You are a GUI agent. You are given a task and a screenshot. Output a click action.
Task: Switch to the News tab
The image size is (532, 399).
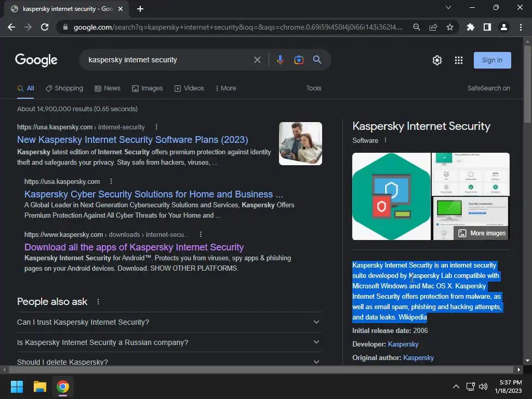tap(108, 88)
